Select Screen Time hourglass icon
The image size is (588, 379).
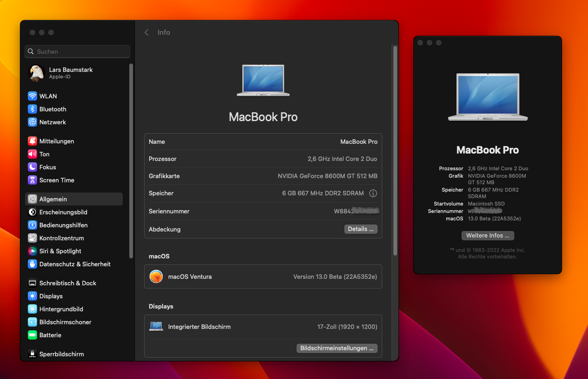tap(32, 180)
